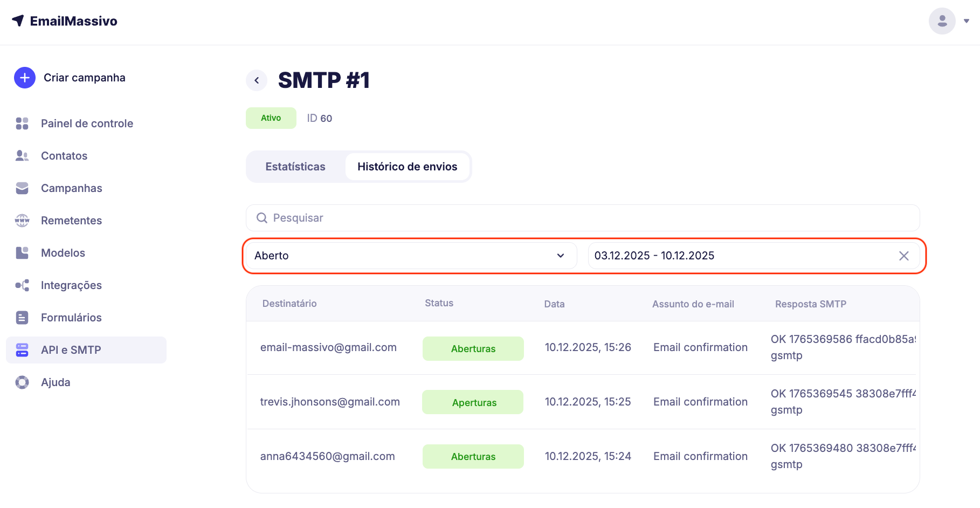This screenshot has width=980, height=508.
Task: Switch to the Estatísticas tab
Action: coord(295,167)
